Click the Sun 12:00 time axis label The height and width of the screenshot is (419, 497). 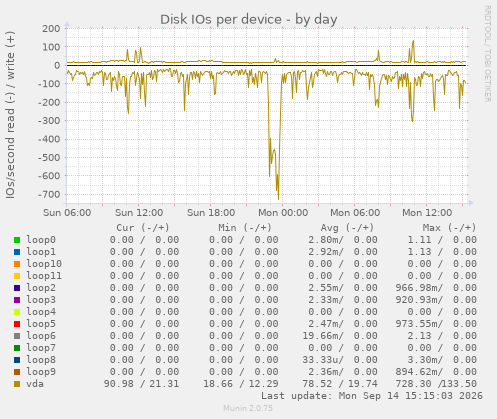point(139,213)
